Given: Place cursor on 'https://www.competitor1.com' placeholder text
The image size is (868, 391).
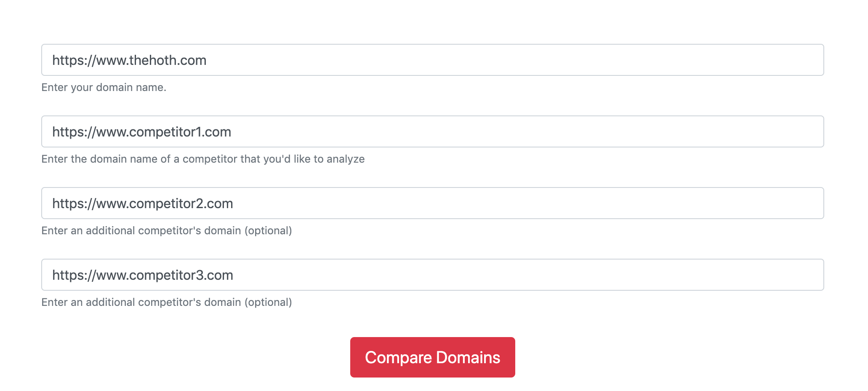Looking at the screenshot, I should coord(142,132).
